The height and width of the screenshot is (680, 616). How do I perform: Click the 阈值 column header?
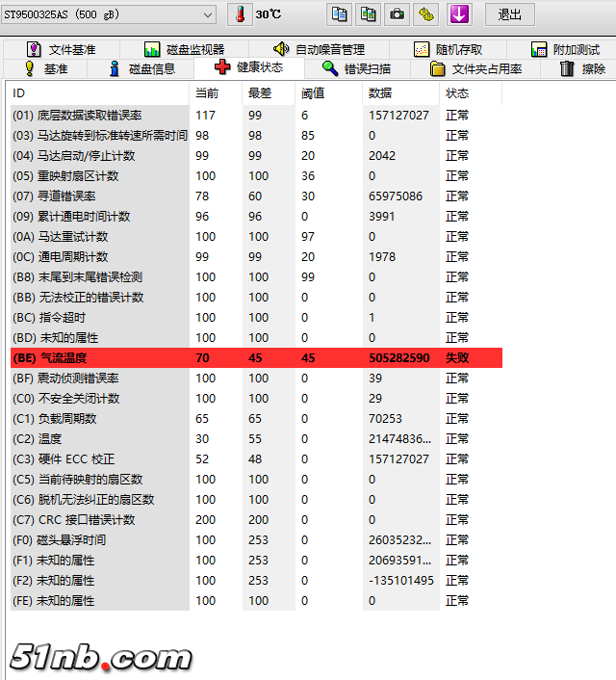[x=328, y=93]
